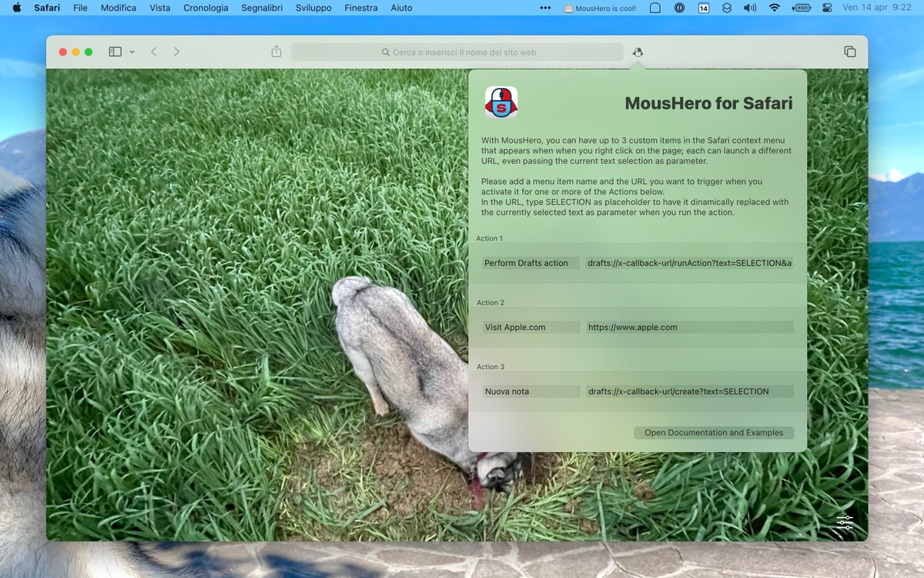The image size is (924, 578).
Task: Open the Wi-Fi menu bar icon
Action: click(774, 8)
